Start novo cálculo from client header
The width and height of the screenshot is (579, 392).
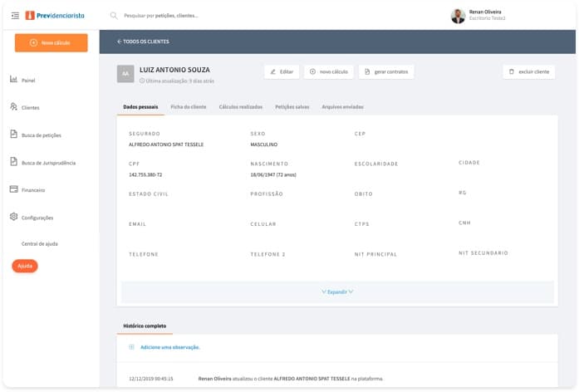click(x=329, y=71)
